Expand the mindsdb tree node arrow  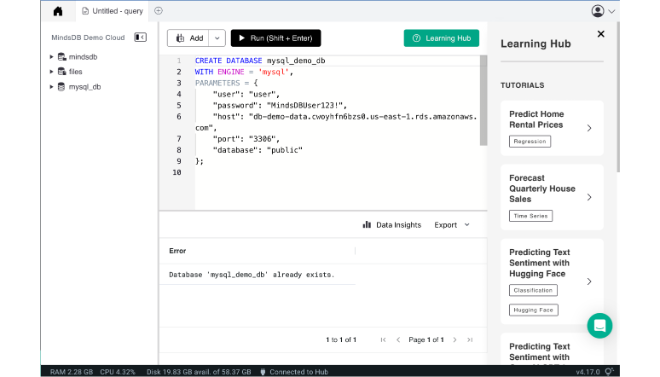[51, 57]
